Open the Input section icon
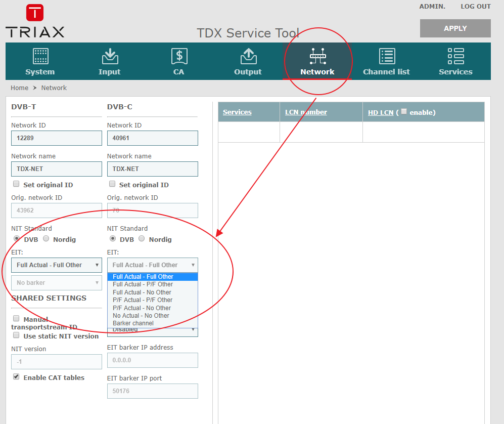Viewport: 504px width, 424px height. click(110, 56)
